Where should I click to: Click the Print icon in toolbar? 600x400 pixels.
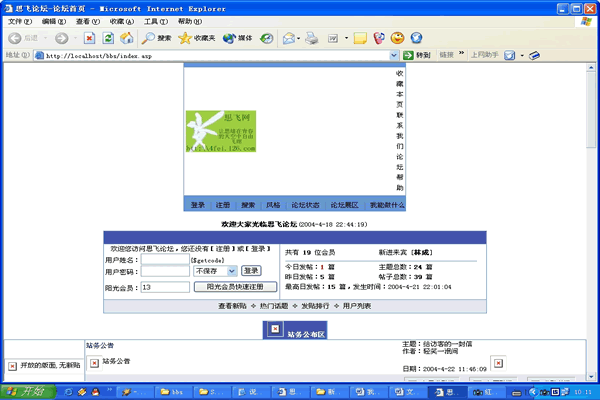pyautogui.click(x=312, y=38)
